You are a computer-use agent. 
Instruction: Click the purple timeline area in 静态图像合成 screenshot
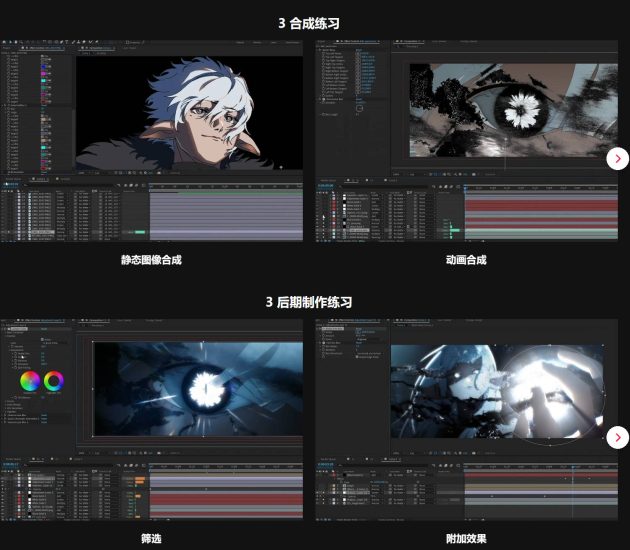[x=225, y=215]
